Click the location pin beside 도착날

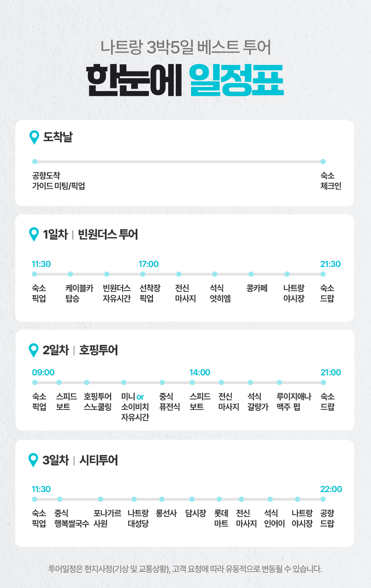34,137
